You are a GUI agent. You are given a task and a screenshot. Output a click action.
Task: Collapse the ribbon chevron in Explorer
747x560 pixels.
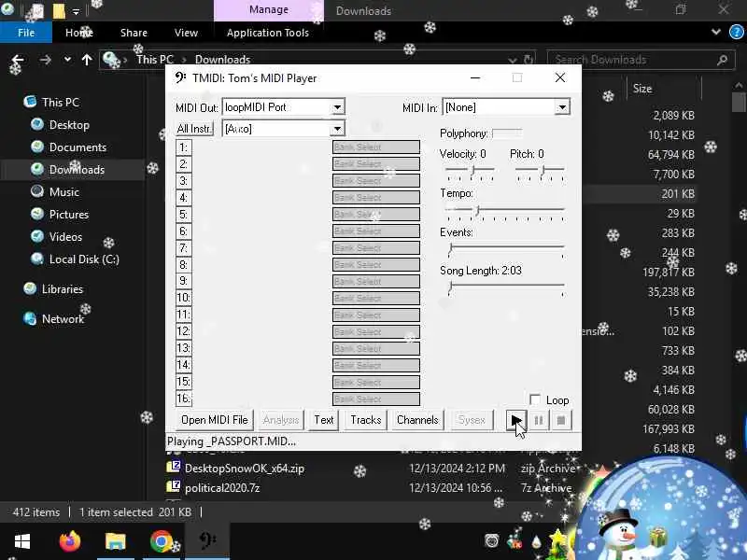coord(715,33)
